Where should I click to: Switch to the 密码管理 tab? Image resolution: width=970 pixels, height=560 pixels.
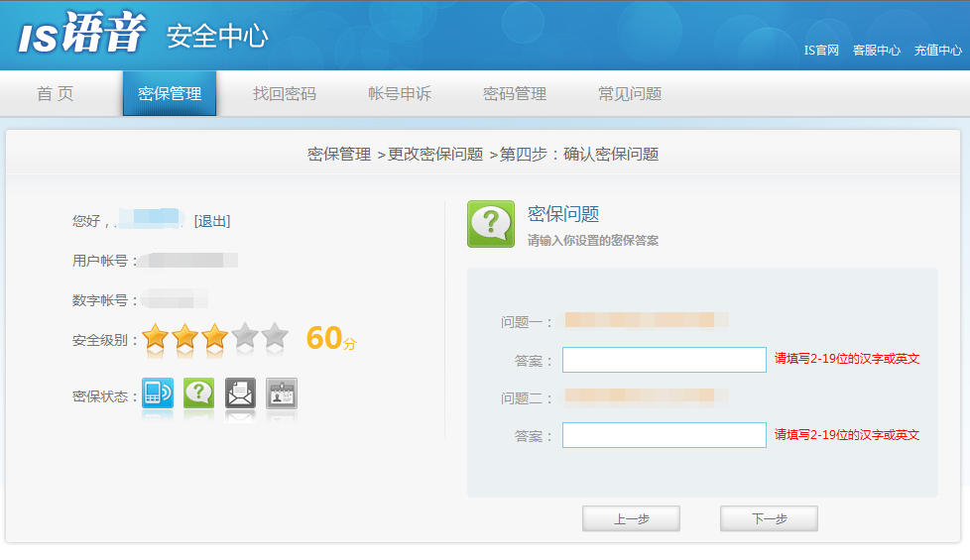pos(515,93)
